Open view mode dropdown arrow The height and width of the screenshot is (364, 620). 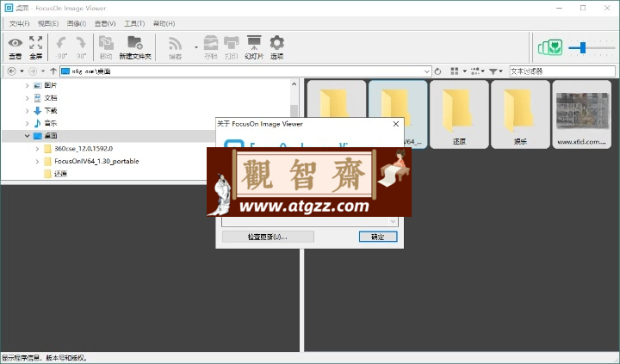(465, 71)
